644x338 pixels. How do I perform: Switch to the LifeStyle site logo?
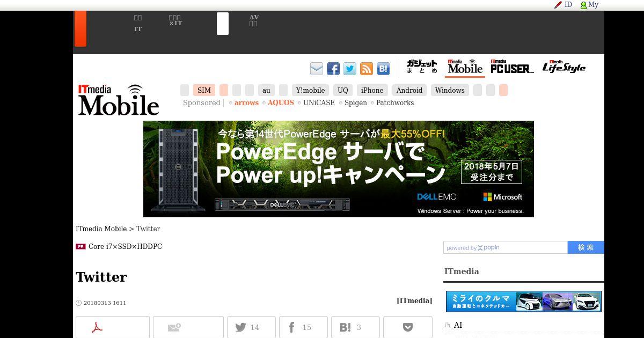pos(563,67)
